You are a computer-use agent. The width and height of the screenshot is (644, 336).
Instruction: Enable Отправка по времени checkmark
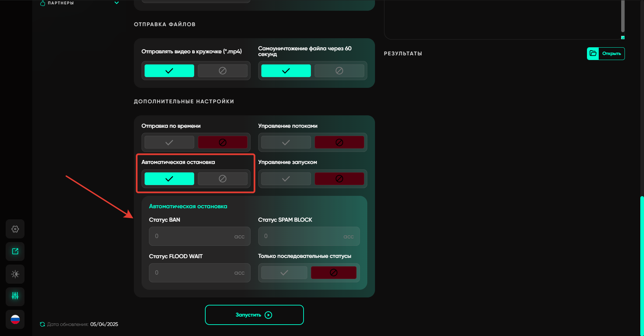(169, 143)
